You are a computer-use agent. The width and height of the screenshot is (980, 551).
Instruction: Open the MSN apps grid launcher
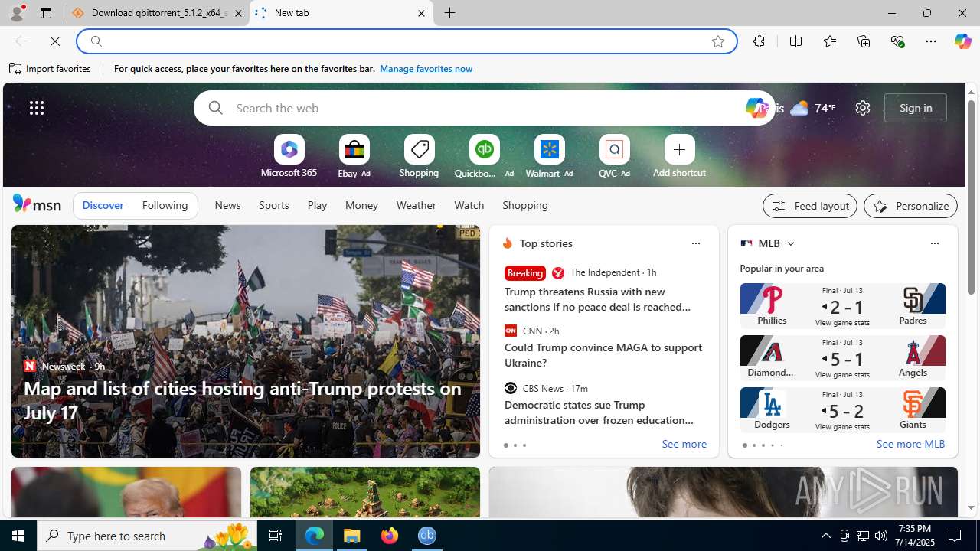(x=37, y=108)
